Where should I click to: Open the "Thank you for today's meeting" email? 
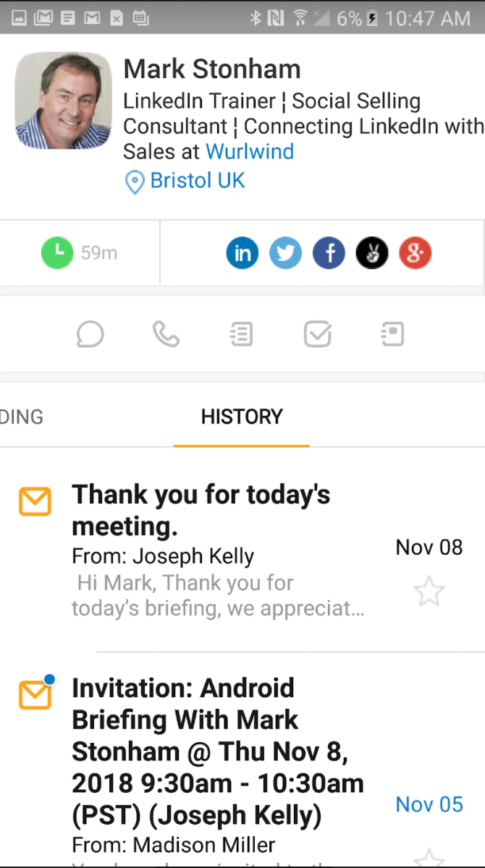pyautogui.click(x=217, y=550)
